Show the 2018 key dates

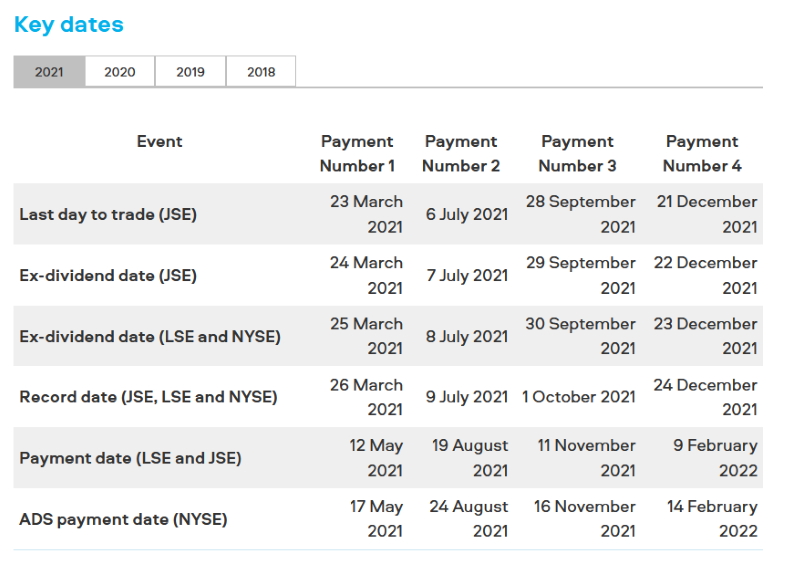pyautogui.click(x=260, y=72)
